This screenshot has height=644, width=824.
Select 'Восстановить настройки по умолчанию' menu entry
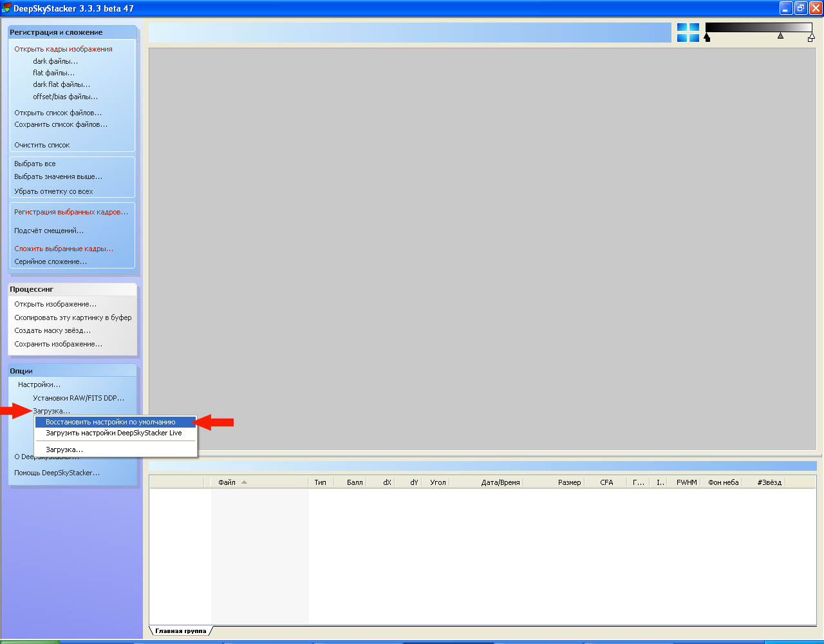pyautogui.click(x=110, y=422)
